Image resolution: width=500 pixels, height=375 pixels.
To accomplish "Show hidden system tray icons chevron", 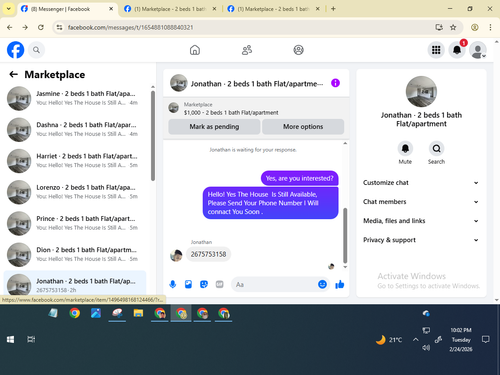I will pyautogui.click(x=416, y=339).
